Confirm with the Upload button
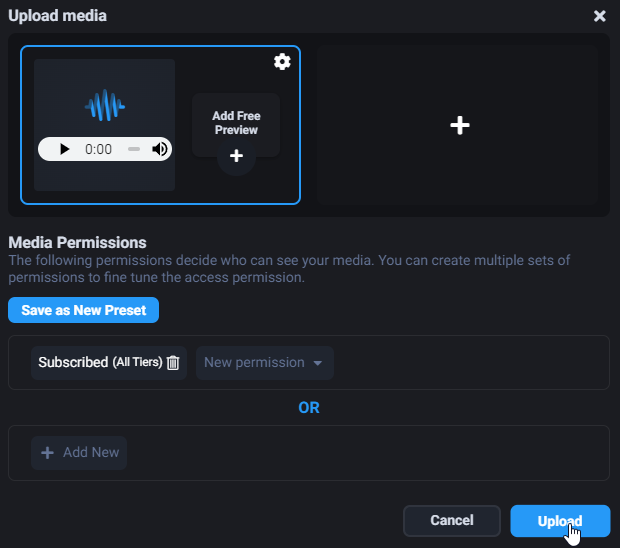620x548 pixels. (560, 521)
